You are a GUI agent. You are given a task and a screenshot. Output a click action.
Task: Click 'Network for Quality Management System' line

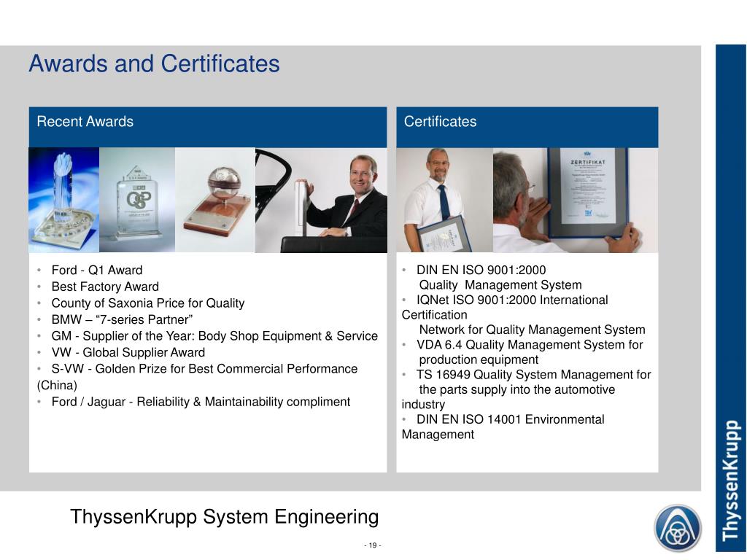(532, 330)
